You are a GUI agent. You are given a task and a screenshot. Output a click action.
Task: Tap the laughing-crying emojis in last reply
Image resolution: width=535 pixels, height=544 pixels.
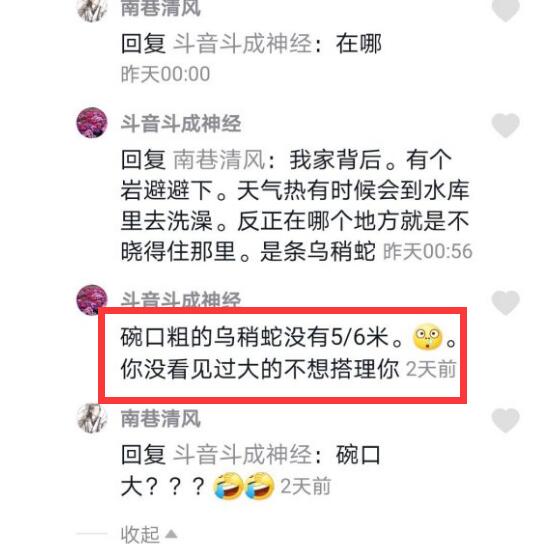[244, 486]
